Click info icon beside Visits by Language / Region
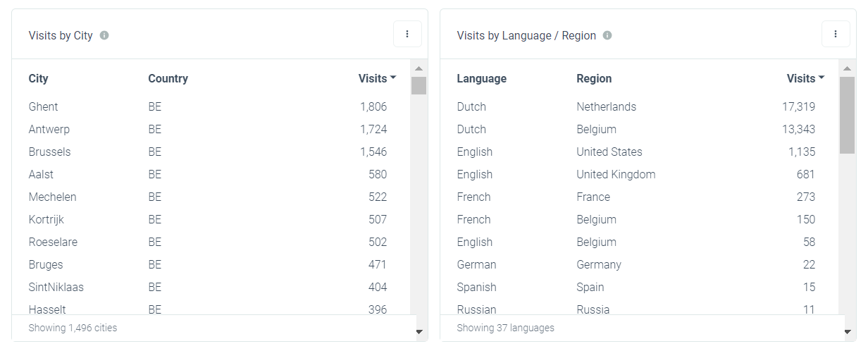 tap(607, 35)
